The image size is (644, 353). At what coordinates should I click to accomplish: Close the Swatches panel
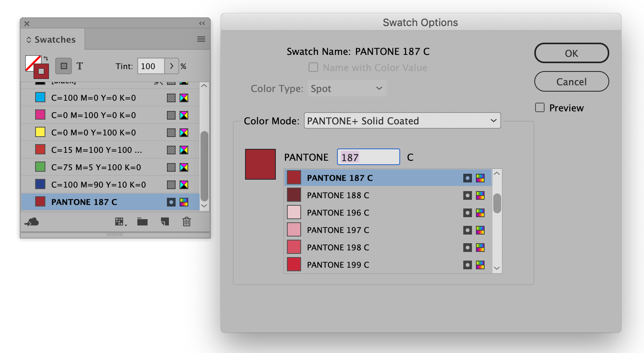(x=27, y=24)
